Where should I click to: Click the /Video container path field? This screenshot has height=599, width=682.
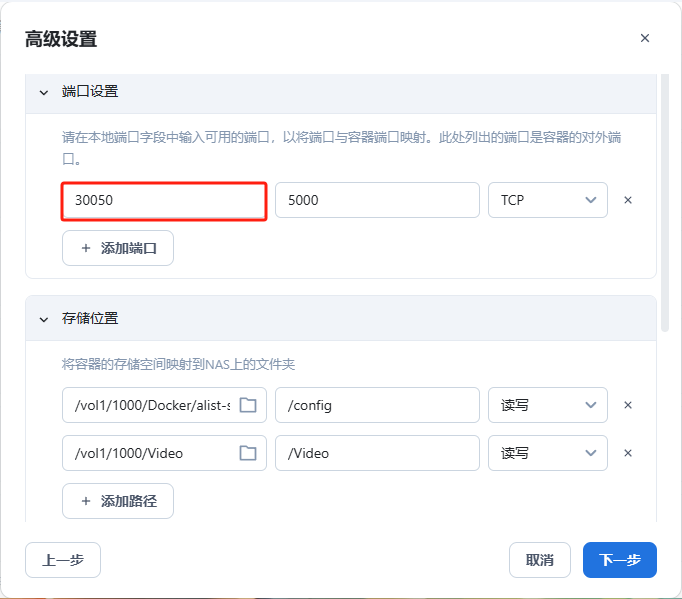pos(377,453)
